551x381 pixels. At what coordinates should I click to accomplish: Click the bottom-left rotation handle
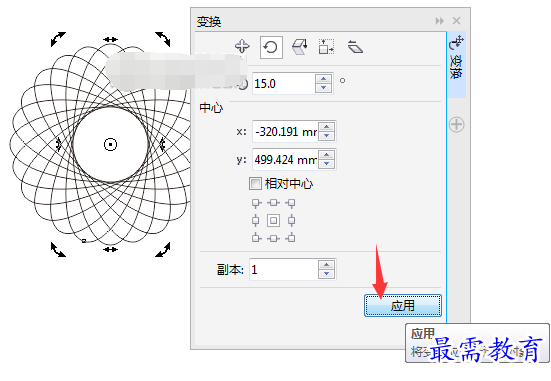58,250
